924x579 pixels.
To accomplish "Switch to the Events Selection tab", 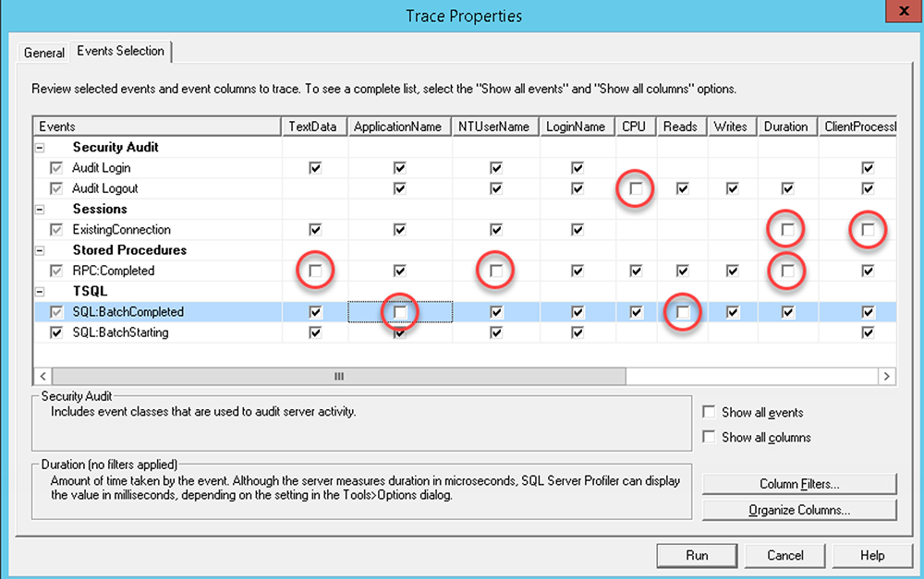I will 120,53.
